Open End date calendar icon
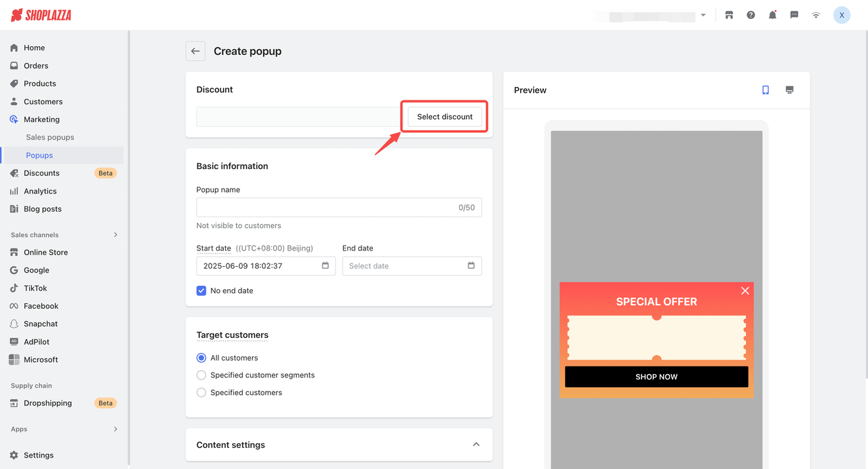 (471, 265)
